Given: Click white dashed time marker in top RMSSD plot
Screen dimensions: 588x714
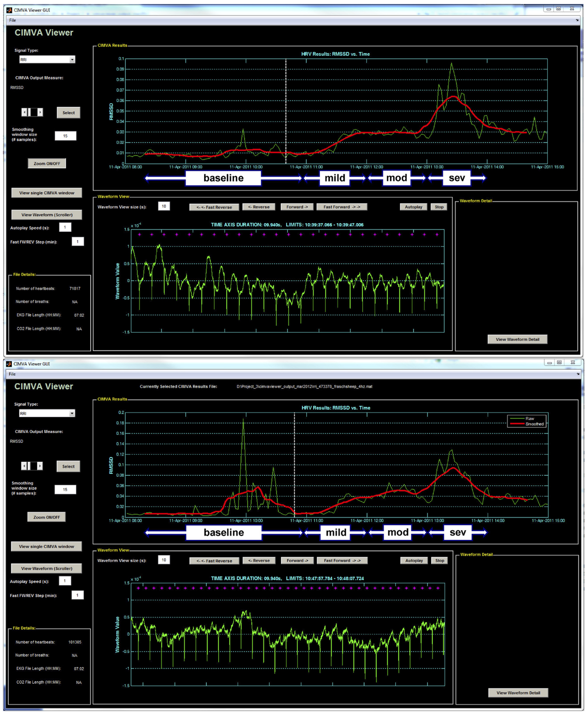Looking at the screenshot, I should pyautogui.click(x=286, y=111).
